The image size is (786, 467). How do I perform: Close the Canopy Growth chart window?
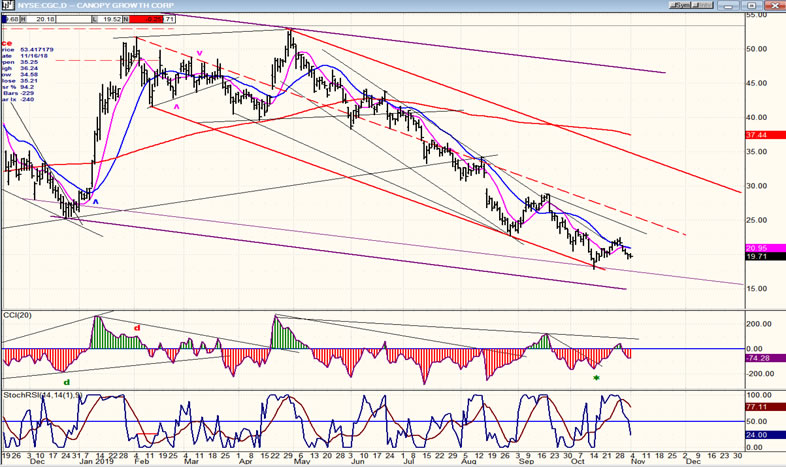coord(774,6)
